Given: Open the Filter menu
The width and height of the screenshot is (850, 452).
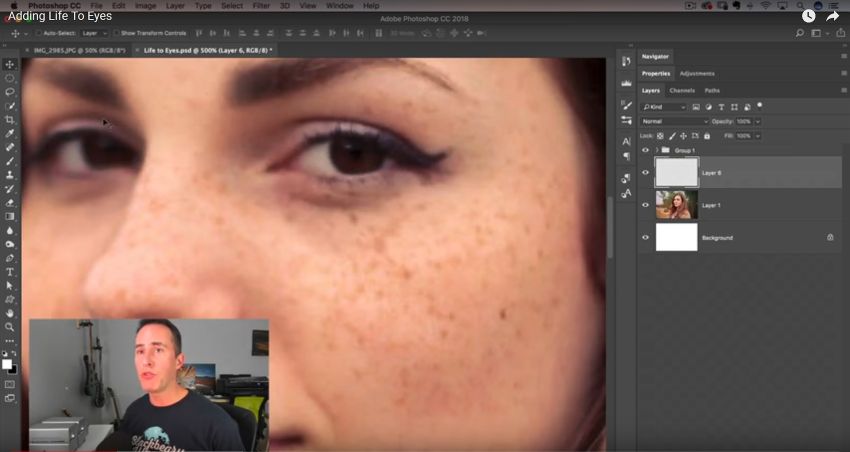Looking at the screenshot, I should click(261, 6).
